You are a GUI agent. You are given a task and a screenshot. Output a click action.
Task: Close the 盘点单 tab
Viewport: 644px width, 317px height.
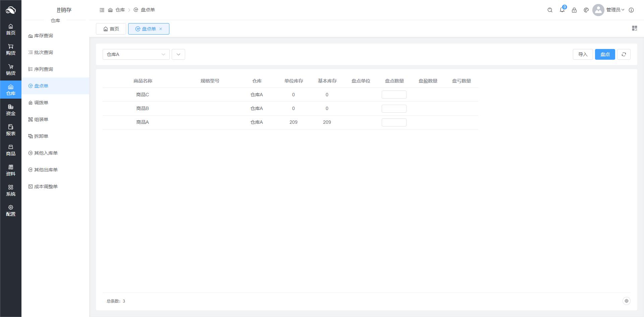161,29
